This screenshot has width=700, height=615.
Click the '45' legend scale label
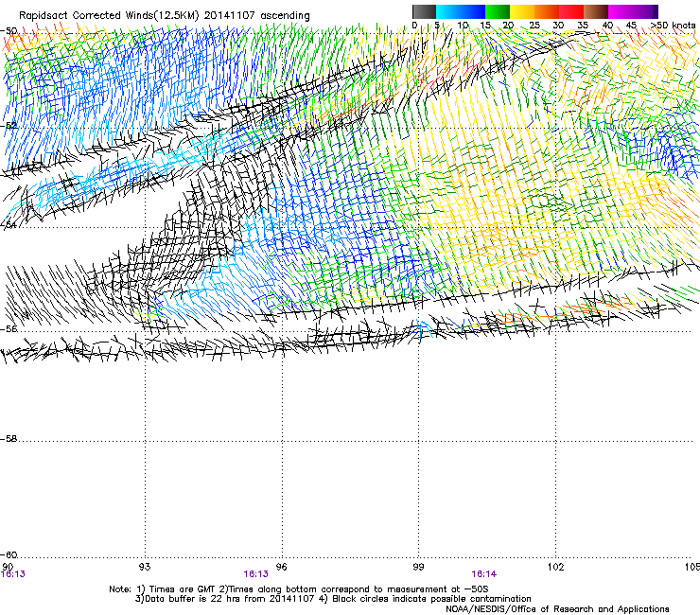tap(631, 25)
